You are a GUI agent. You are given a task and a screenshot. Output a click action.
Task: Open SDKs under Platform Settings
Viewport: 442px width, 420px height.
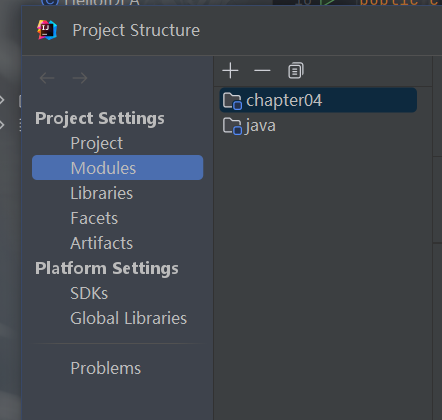(x=89, y=293)
